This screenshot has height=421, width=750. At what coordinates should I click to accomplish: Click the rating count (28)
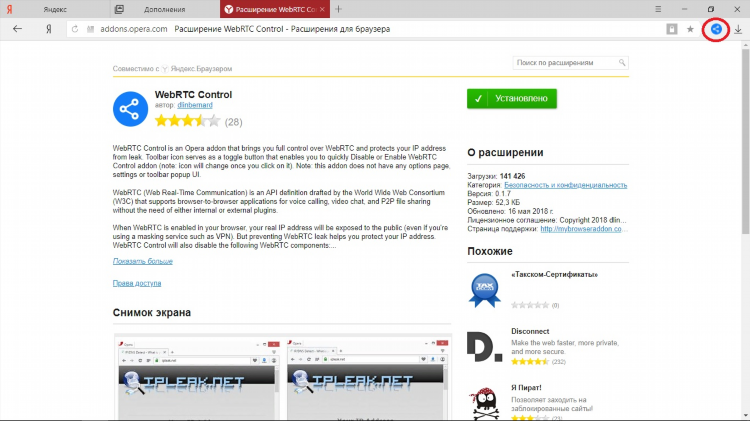click(233, 122)
